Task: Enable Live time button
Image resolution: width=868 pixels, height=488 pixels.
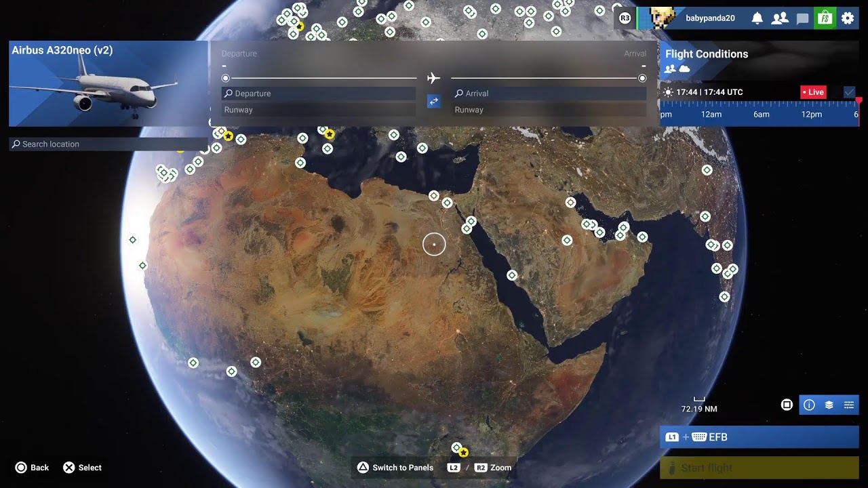Action: (813, 92)
